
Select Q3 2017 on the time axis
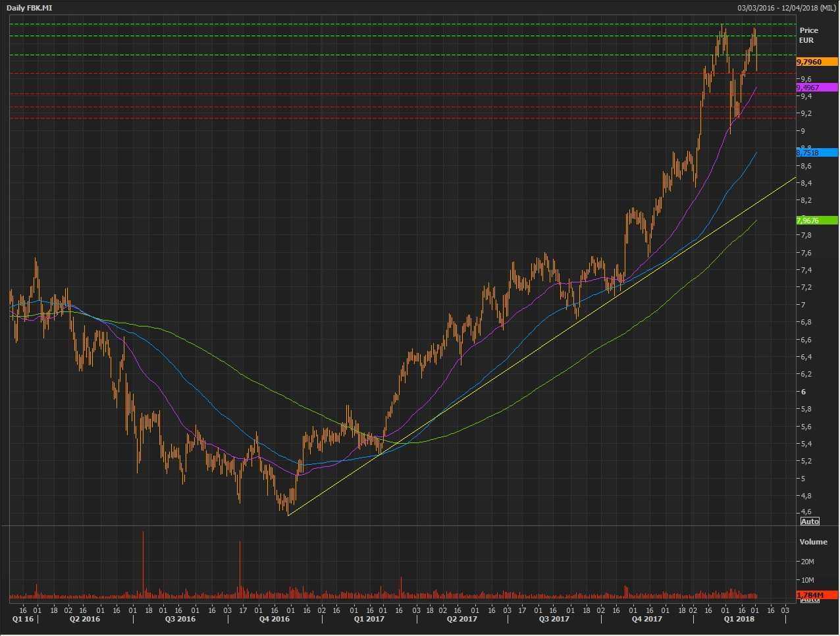click(x=554, y=619)
